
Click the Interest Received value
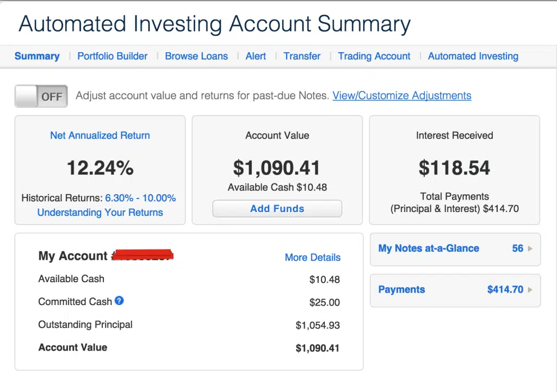point(454,167)
